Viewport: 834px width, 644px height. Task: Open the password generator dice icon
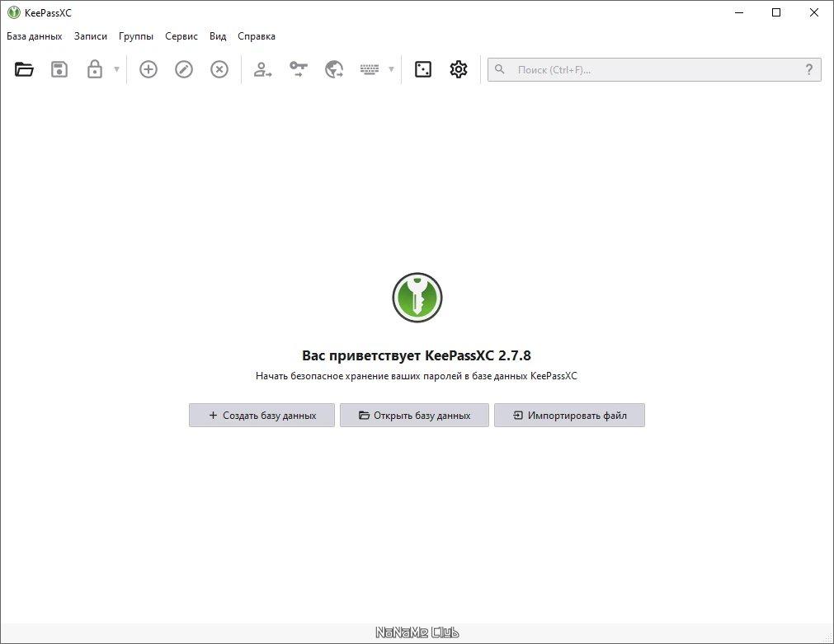[x=423, y=69]
